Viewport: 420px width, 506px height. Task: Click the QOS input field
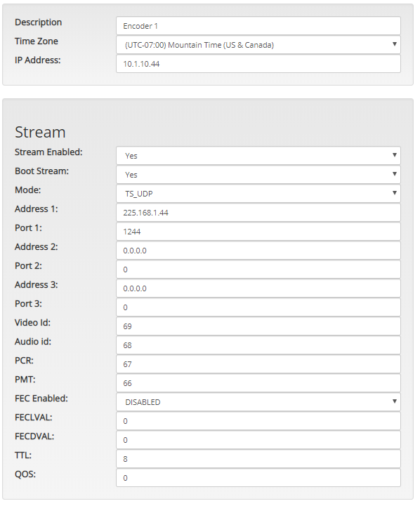coord(258,478)
